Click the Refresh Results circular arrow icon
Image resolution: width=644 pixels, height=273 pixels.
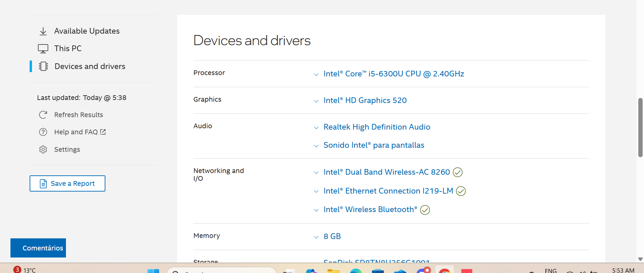(43, 115)
